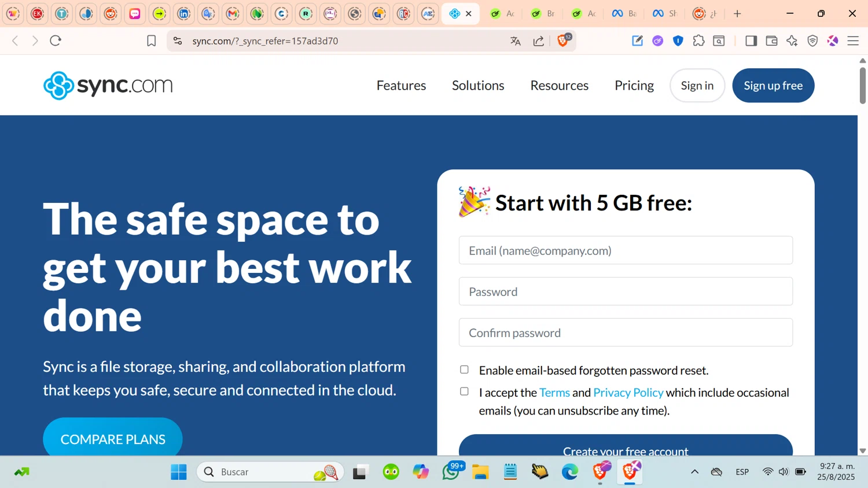This screenshot has width=868, height=488.
Task: Open the Privacy Policy link
Action: [x=628, y=393]
